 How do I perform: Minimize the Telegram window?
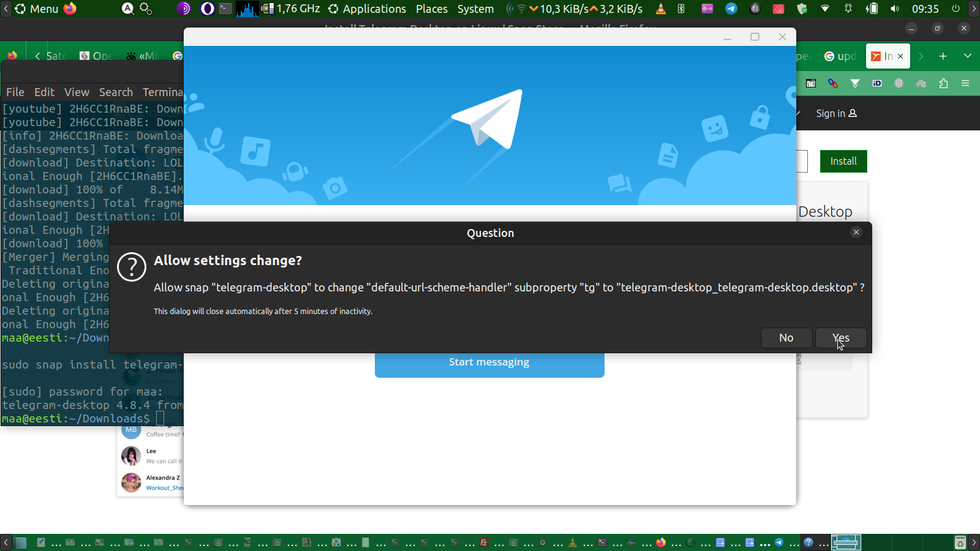tap(727, 37)
